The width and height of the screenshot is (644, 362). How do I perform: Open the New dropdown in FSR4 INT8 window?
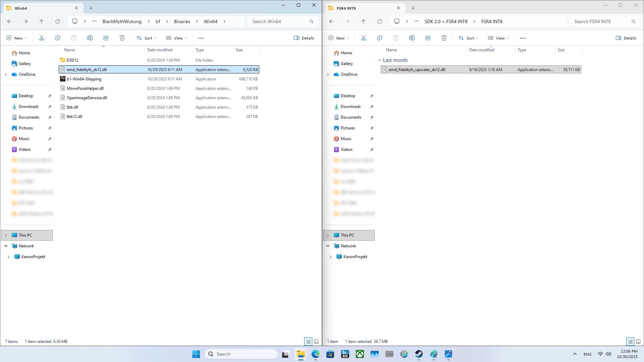[x=339, y=38]
